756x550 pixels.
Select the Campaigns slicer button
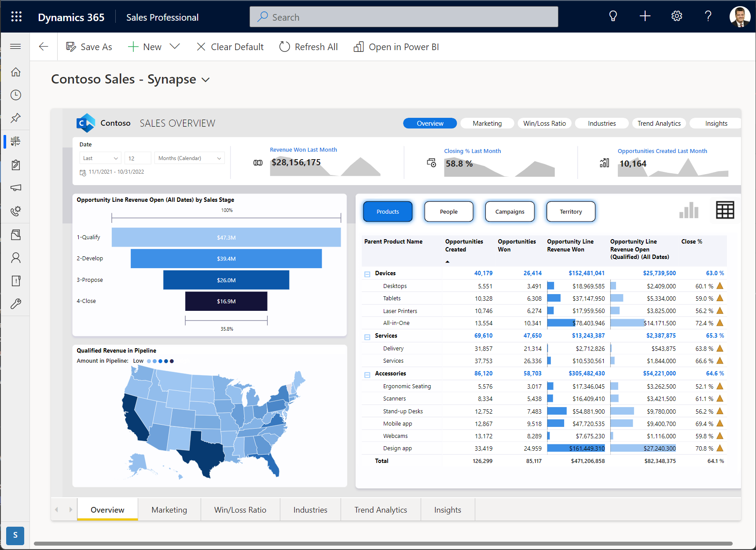click(510, 211)
